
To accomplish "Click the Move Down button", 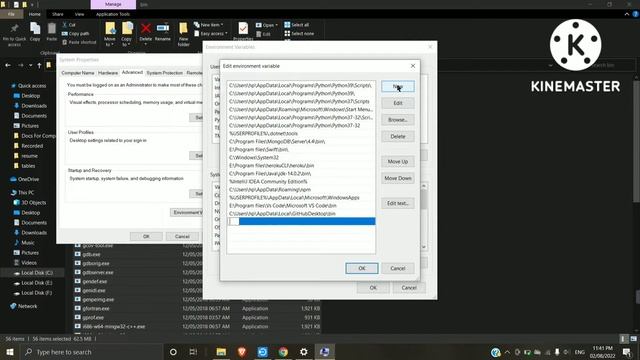I will tap(398, 178).
